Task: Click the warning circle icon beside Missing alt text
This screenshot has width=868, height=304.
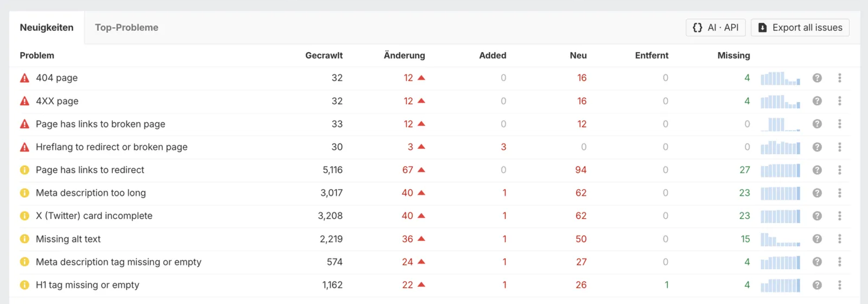Action: tap(24, 239)
